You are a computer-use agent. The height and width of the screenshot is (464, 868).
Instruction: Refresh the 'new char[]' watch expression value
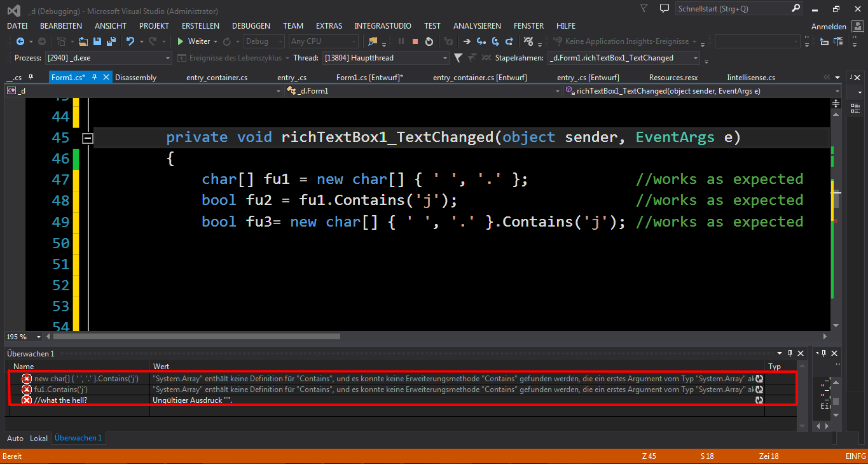tap(759, 379)
